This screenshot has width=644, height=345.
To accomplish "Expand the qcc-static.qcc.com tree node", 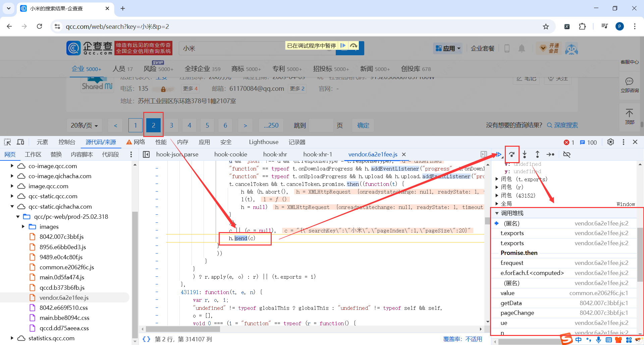I will [12, 196].
